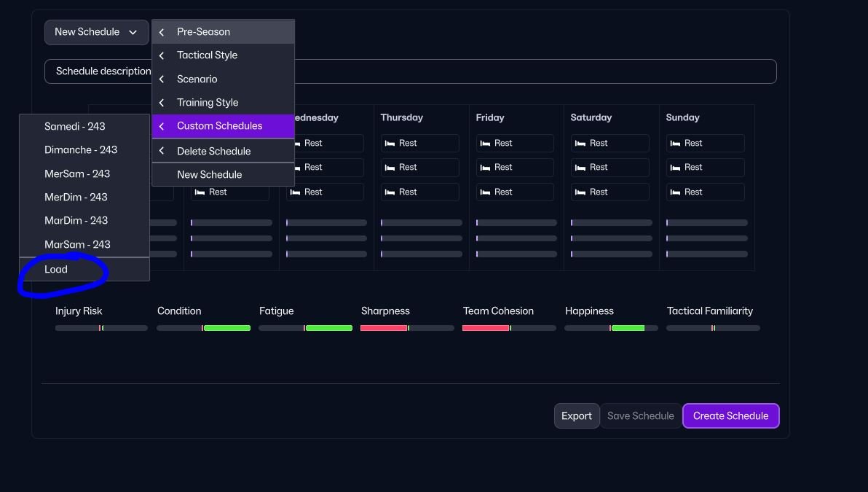This screenshot has width=868, height=492.
Task: Open the New Schedule dropdown
Action: (96, 32)
